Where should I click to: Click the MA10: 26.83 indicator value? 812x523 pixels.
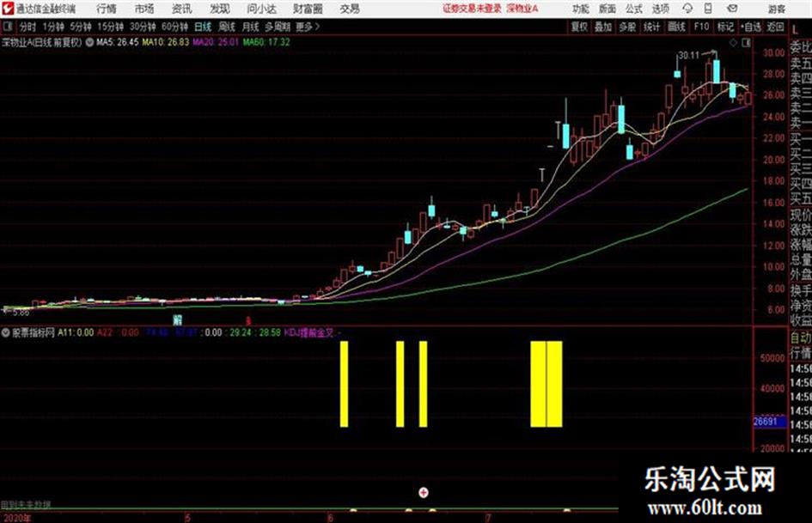click(166, 42)
